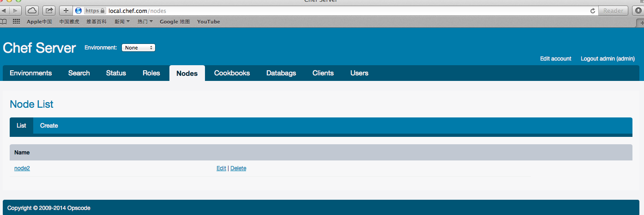
Task: Select the List sub-tab
Action: [x=21, y=126]
